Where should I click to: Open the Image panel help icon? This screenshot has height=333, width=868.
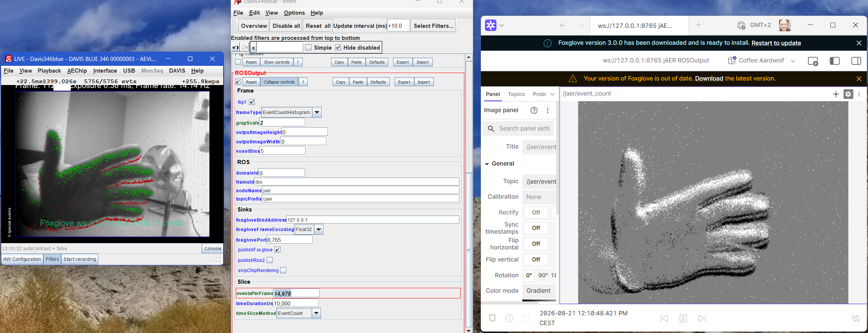click(x=534, y=110)
